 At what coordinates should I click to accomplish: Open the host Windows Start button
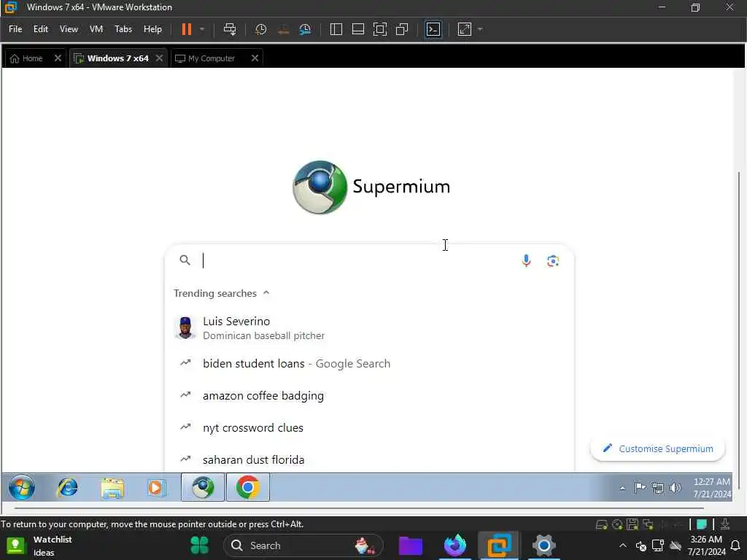[x=200, y=545]
